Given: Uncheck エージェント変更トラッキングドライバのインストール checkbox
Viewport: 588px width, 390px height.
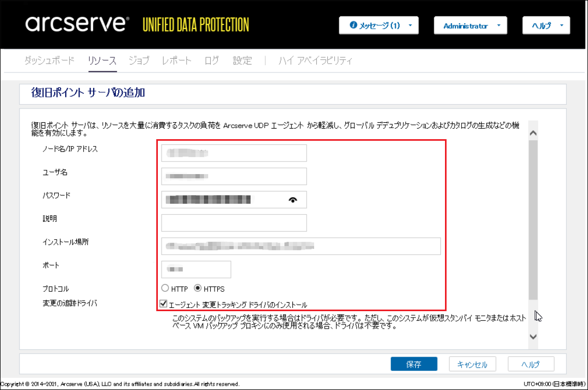Looking at the screenshot, I should click(x=163, y=304).
